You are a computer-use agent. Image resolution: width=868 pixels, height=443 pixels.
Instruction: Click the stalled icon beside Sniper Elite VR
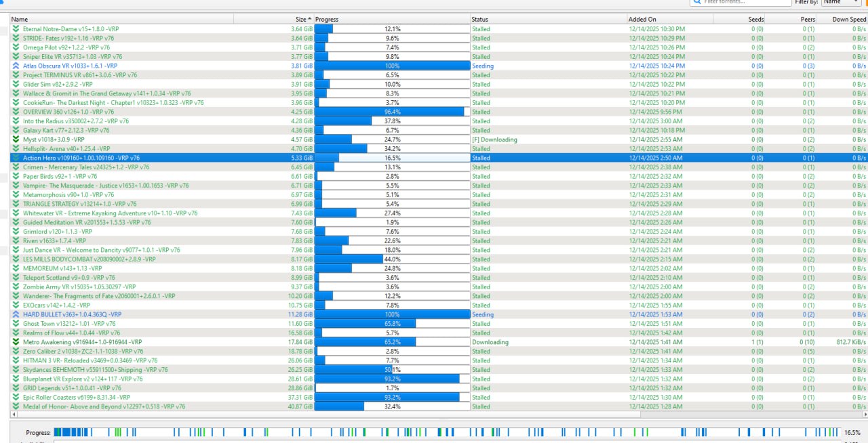point(16,57)
